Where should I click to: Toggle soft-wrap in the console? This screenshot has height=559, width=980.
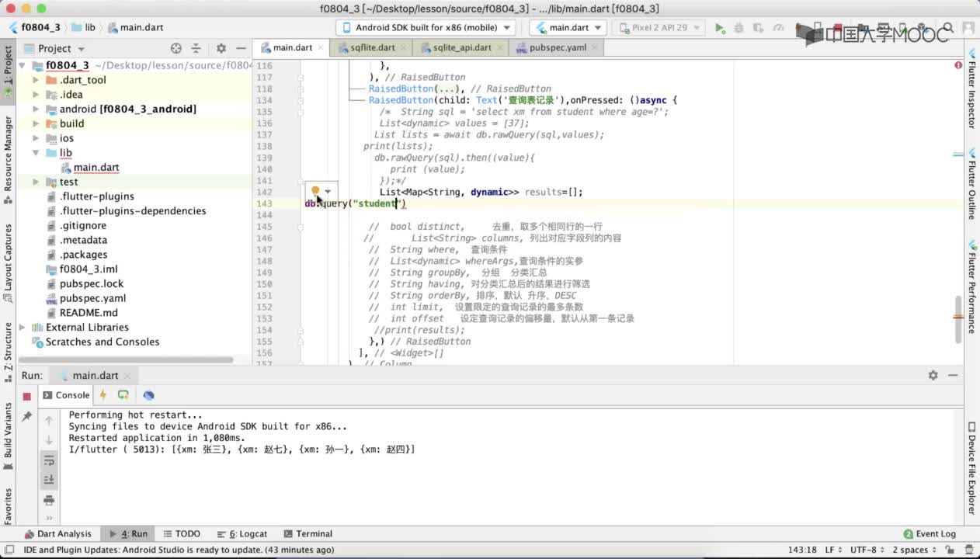coord(49,460)
